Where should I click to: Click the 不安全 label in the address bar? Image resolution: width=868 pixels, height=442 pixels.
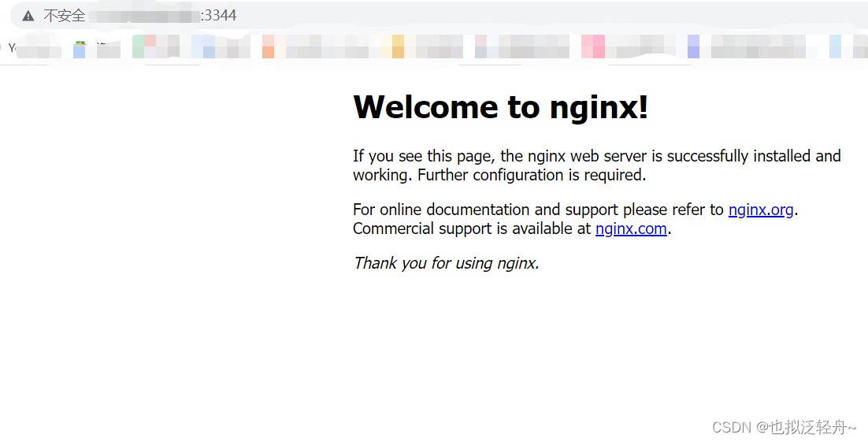click(65, 16)
